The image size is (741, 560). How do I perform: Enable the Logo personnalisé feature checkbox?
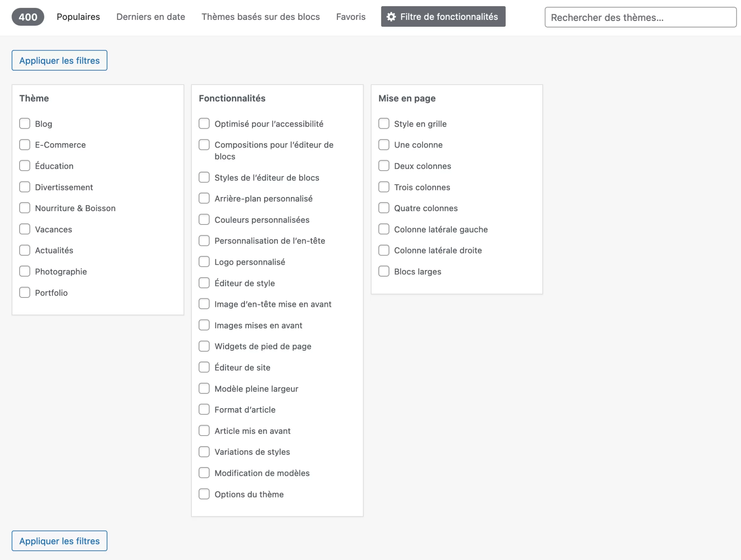point(204,262)
